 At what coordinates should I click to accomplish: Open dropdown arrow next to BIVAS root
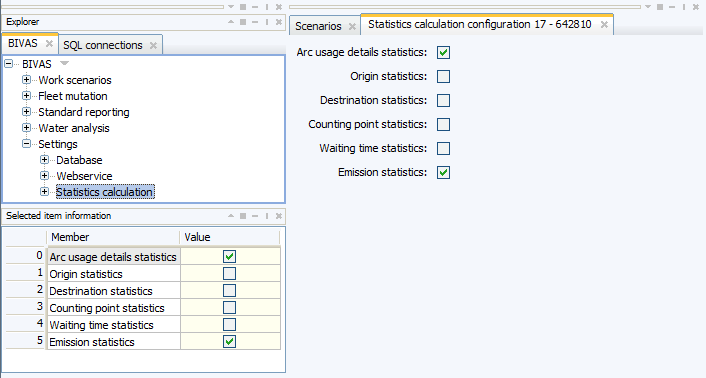(64, 63)
